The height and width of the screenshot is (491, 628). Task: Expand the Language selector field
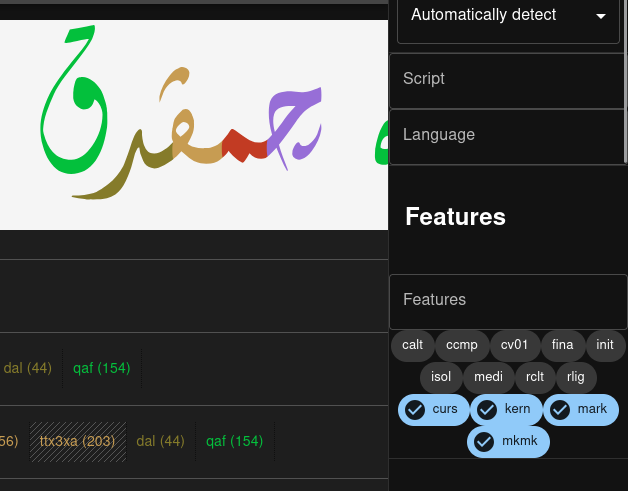[506, 135]
